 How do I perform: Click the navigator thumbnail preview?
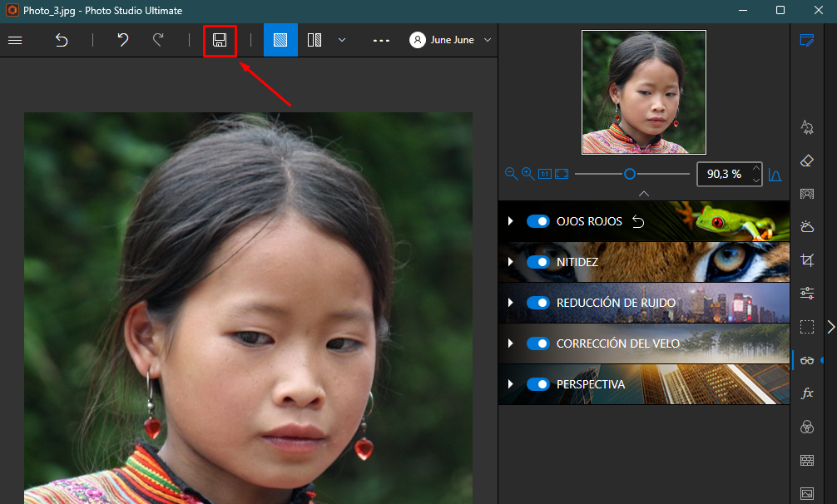click(644, 92)
